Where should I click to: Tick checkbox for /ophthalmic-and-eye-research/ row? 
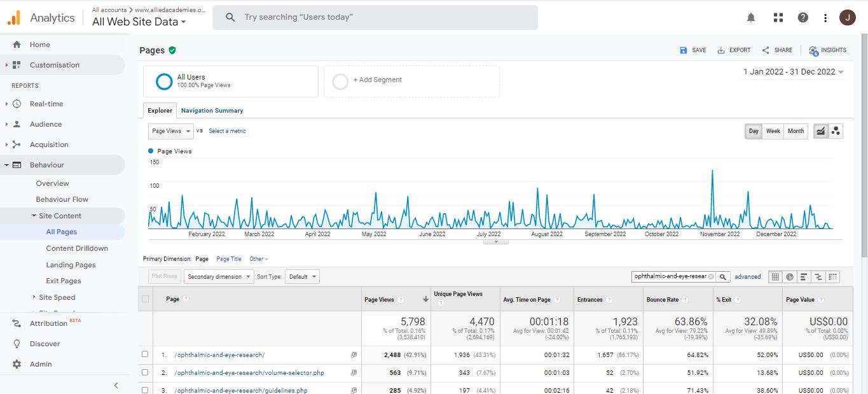pos(145,355)
